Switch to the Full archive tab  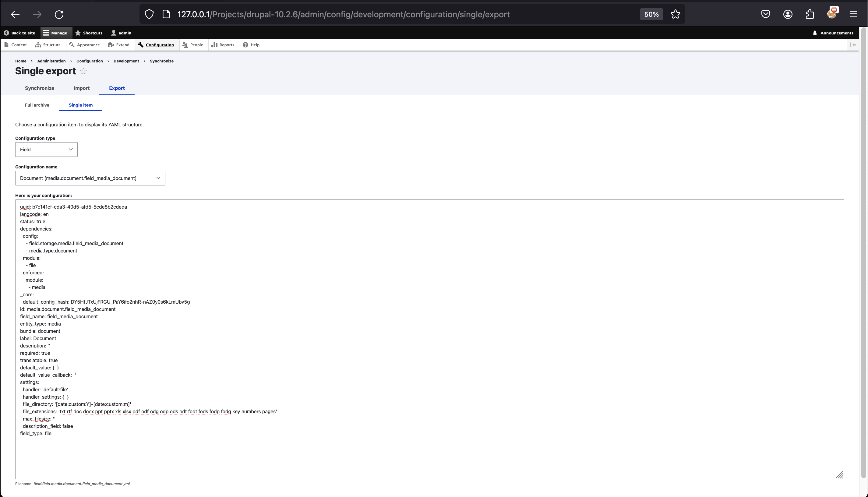37,105
